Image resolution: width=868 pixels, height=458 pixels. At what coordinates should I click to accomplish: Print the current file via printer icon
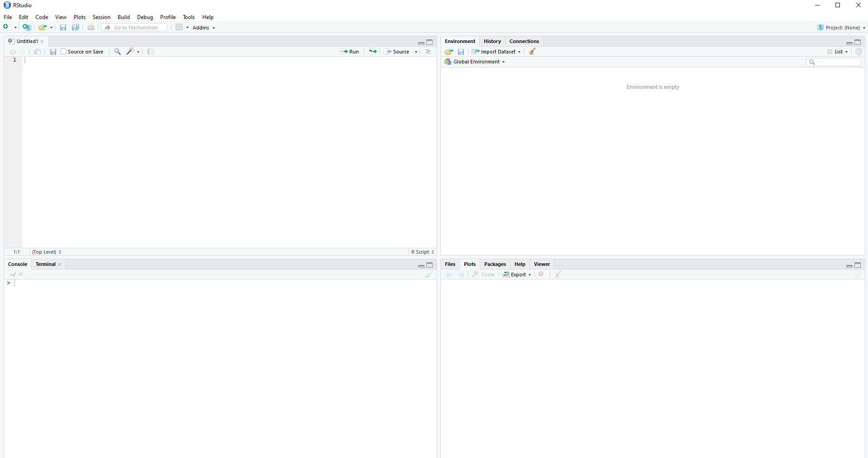(91, 27)
